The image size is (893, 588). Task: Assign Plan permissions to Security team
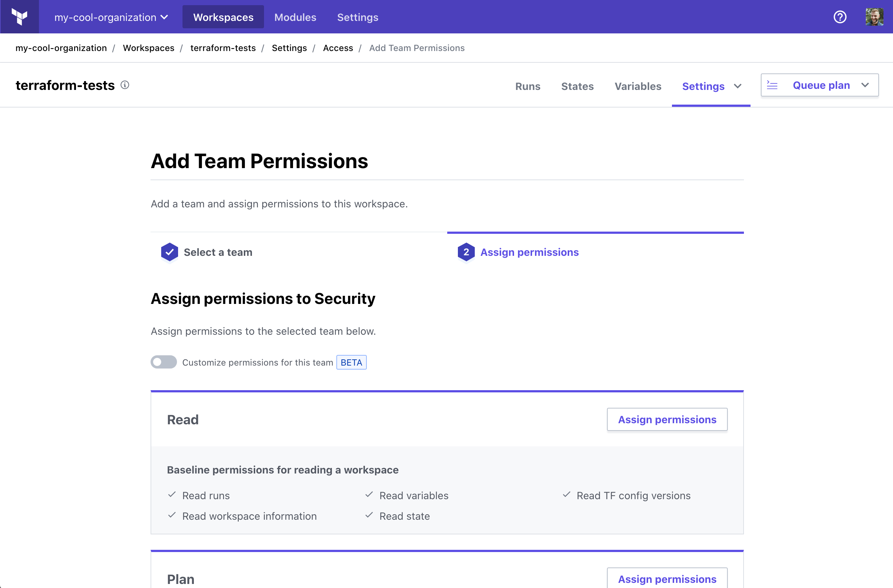pos(667,578)
